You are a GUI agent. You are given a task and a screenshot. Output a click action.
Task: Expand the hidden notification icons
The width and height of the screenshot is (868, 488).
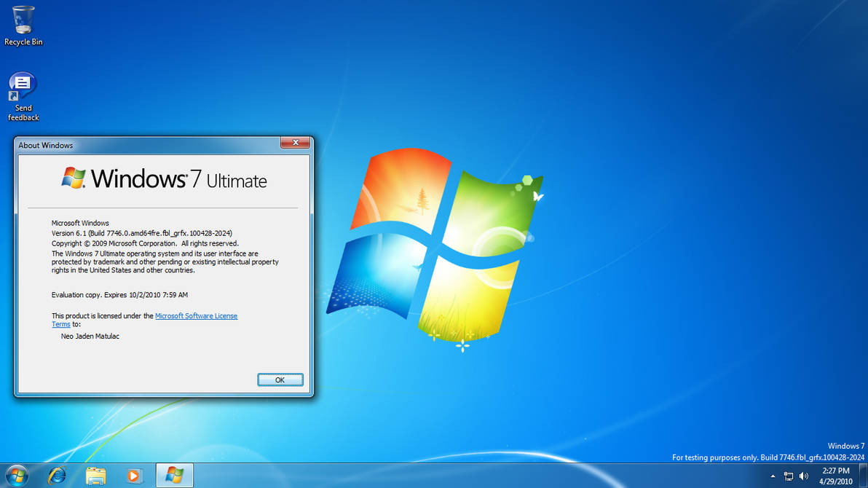[773, 476]
